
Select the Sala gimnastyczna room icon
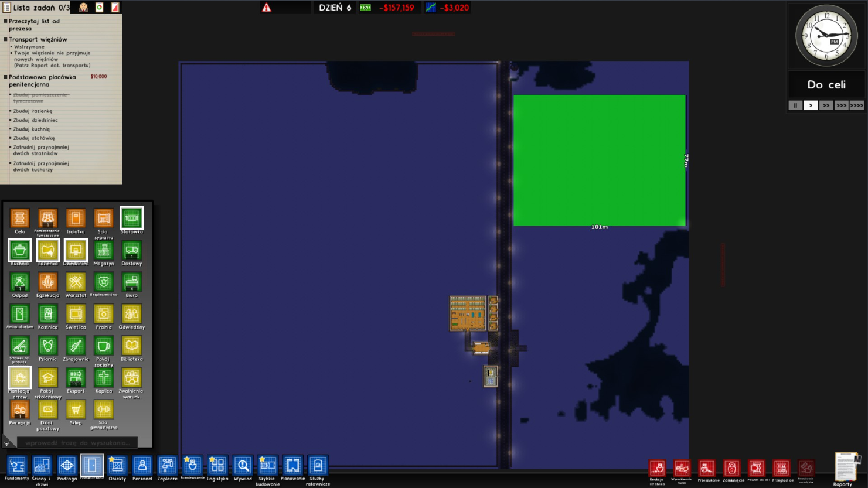[x=104, y=409]
